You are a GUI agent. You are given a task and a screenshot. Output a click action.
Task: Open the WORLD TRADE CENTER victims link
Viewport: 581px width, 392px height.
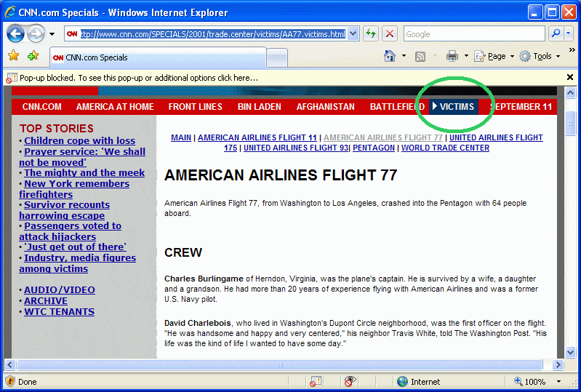click(x=445, y=148)
